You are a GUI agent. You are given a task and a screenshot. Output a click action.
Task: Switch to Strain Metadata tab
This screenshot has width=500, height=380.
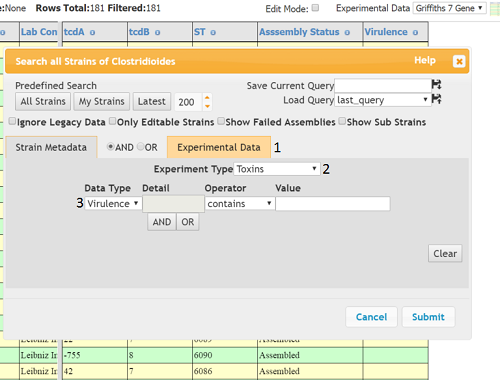51,147
